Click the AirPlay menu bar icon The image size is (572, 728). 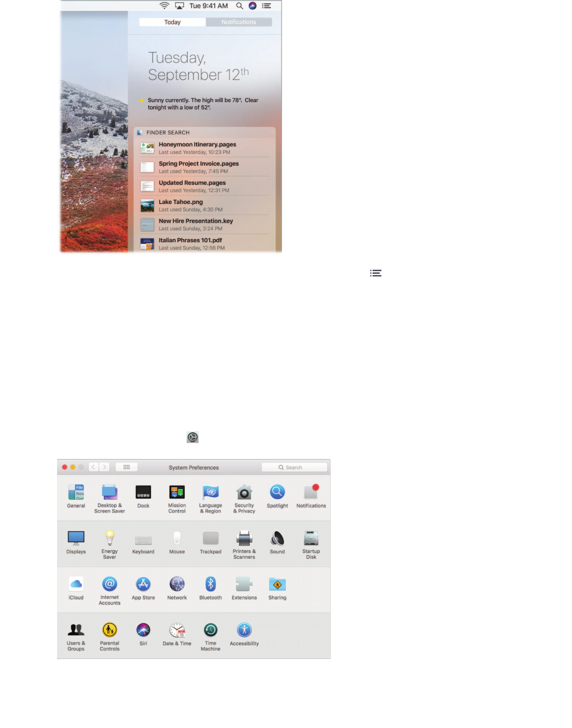(x=180, y=5)
